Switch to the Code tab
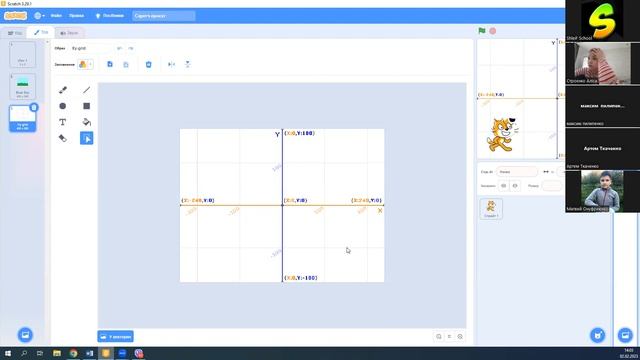Viewport: 640px width, 360px height. click(15, 33)
